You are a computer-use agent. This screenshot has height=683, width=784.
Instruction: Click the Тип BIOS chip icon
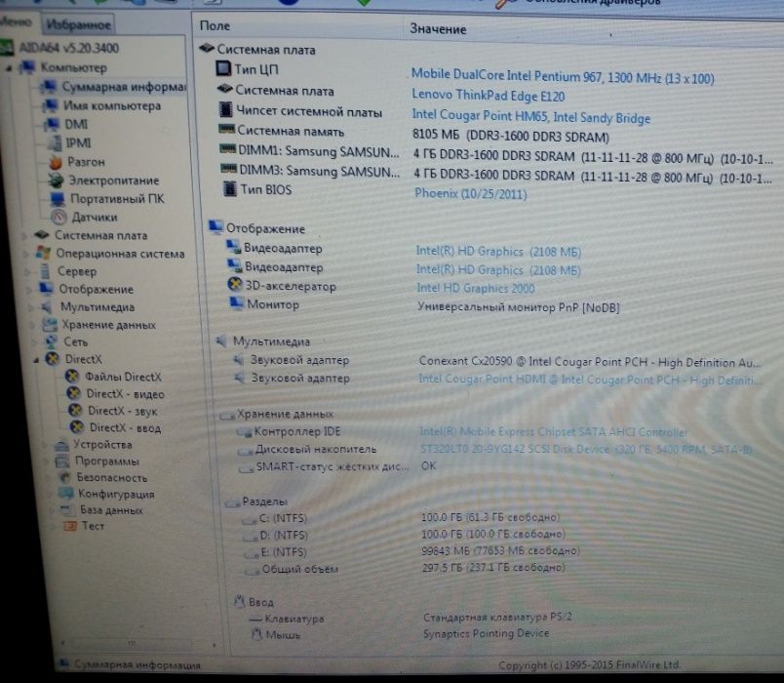pyautogui.click(x=230, y=188)
